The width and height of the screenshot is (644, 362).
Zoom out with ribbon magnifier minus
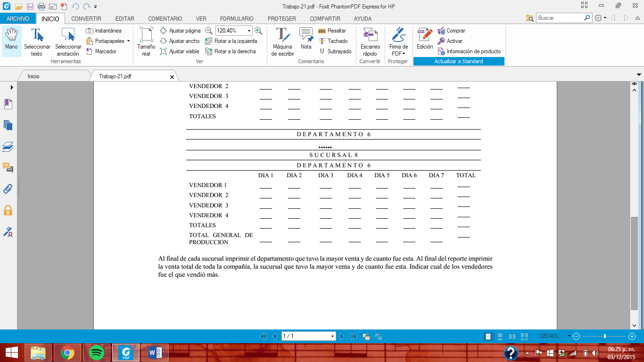[x=209, y=31]
